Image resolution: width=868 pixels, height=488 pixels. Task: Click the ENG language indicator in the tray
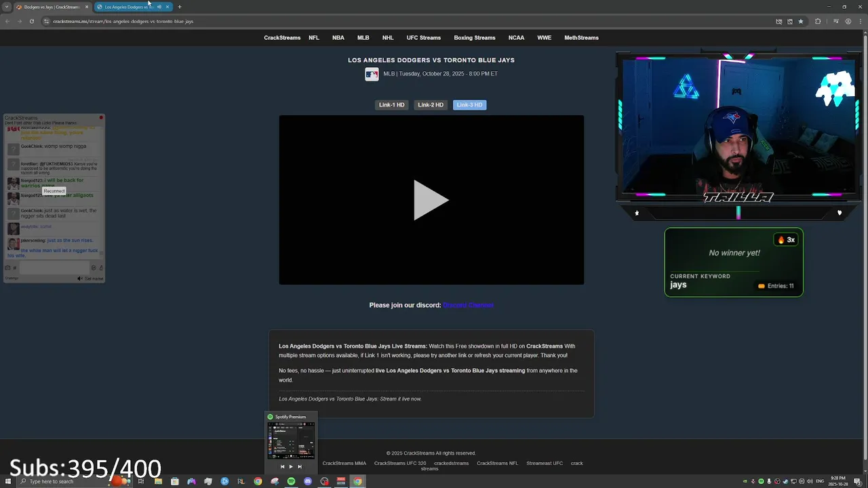(821, 481)
